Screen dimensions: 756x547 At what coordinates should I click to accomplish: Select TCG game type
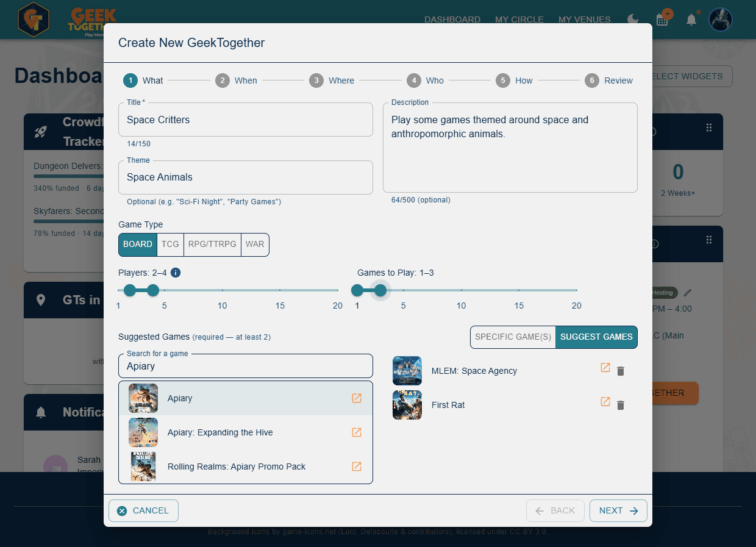(x=170, y=245)
